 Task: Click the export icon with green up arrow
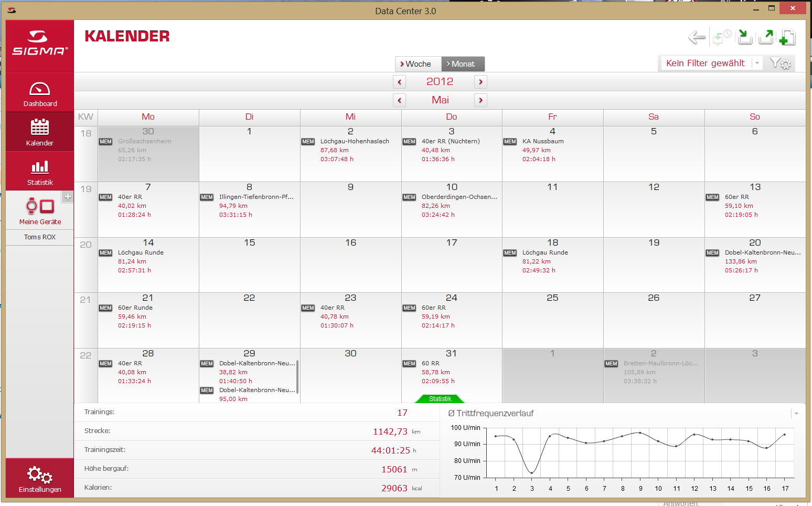[x=766, y=37]
